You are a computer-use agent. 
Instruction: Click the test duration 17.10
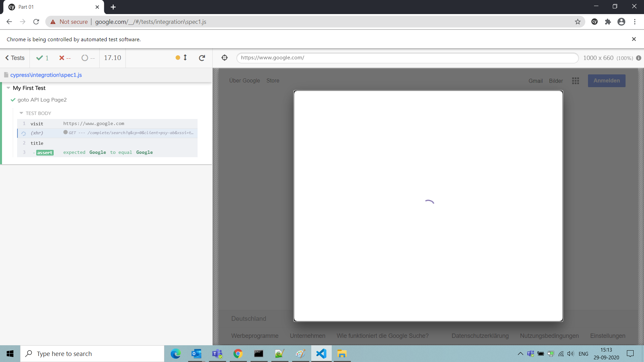coord(112,58)
